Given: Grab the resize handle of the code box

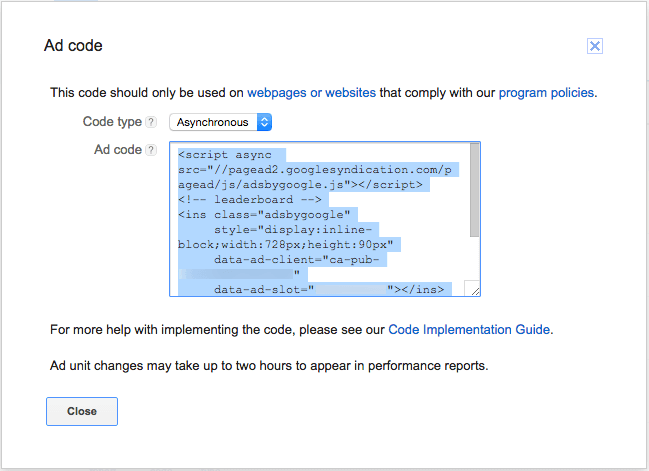Looking at the screenshot, I should 474,291.
